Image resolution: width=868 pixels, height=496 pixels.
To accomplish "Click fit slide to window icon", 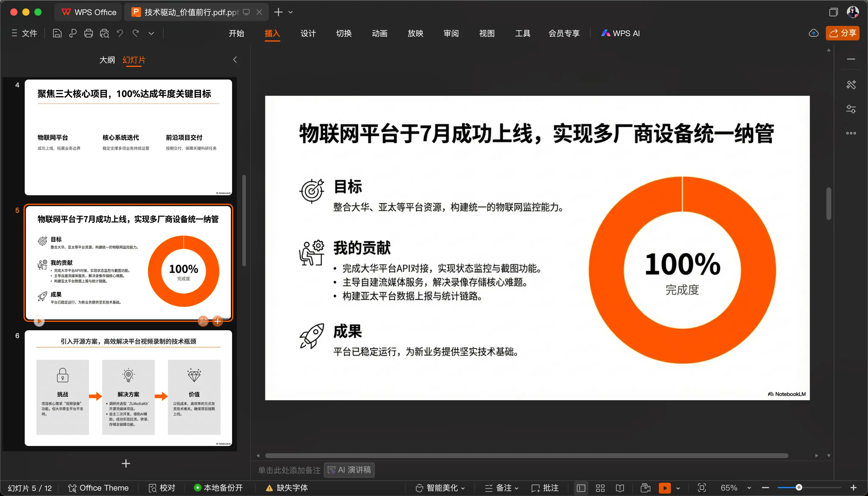I will tap(702, 488).
